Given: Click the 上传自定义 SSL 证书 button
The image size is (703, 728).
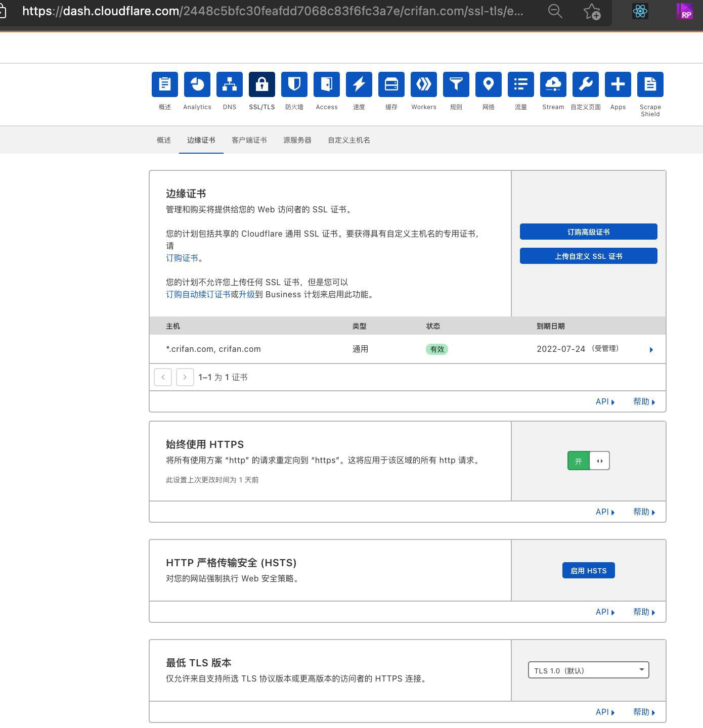Looking at the screenshot, I should point(589,256).
